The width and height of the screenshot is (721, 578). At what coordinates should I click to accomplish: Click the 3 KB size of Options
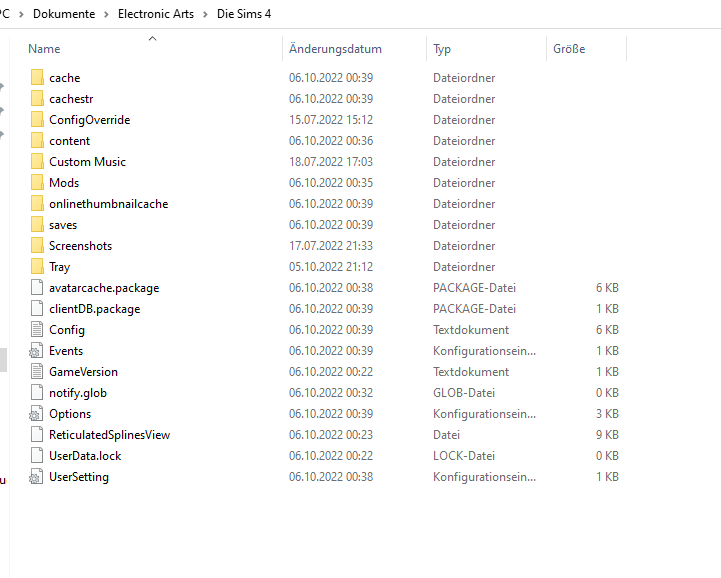(x=607, y=414)
